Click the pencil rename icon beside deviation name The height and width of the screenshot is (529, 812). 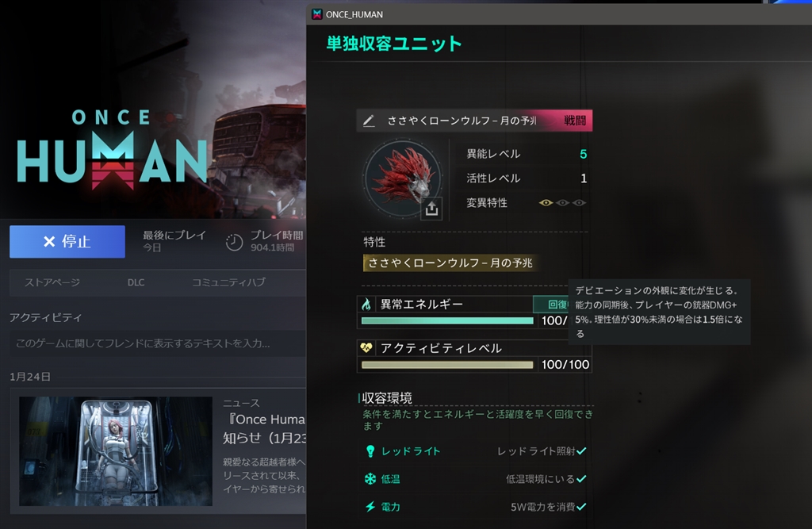click(x=368, y=121)
